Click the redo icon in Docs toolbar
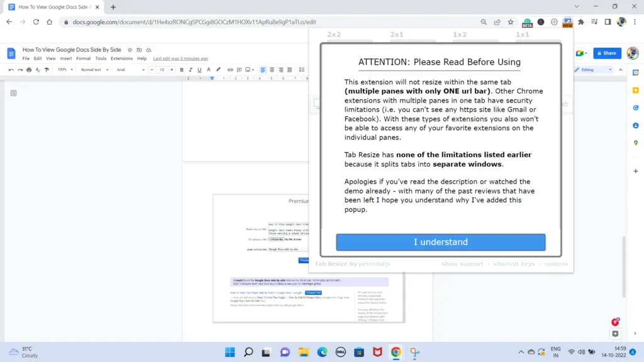Viewport: 644px width, 362px height. tap(20, 70)
